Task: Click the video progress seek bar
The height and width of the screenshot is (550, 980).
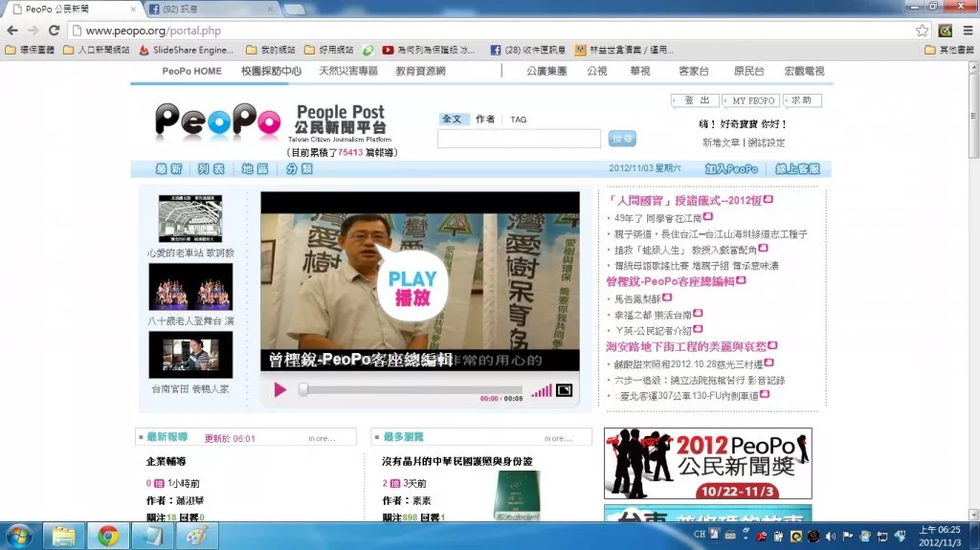Action: coord(412,389)
